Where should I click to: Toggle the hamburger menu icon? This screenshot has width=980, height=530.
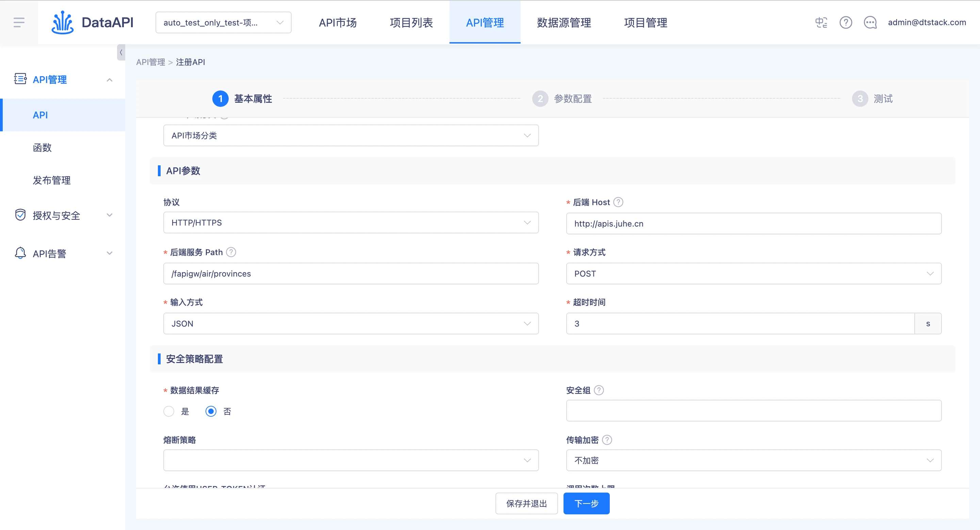[x=19, y=22]
